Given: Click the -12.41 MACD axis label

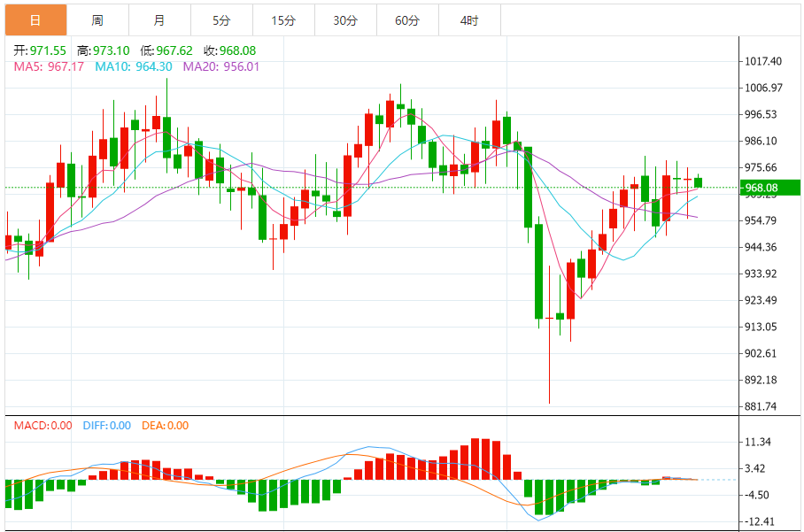Looking at the screenshot, I should pyautogui.click(x=760, y=521).
